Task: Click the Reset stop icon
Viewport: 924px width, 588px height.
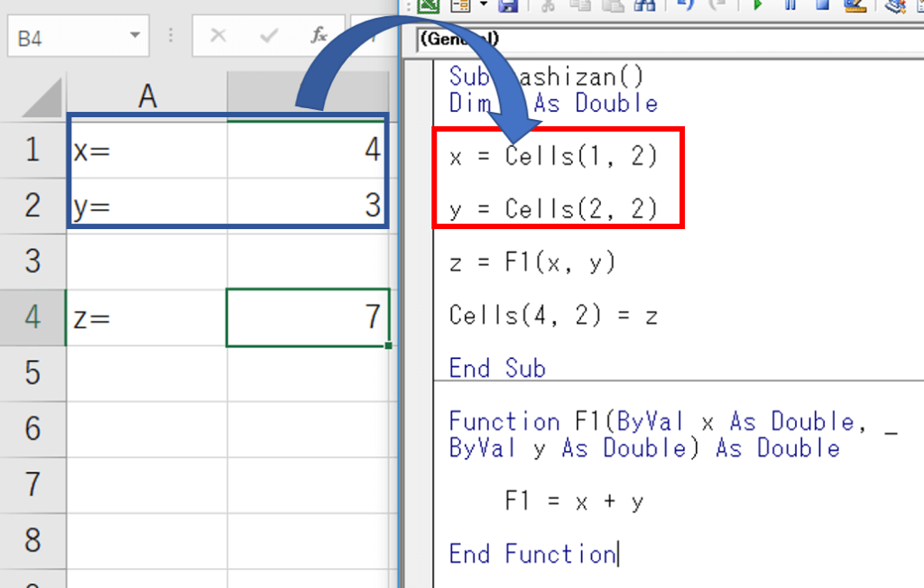Action: [x=822, y=5]
